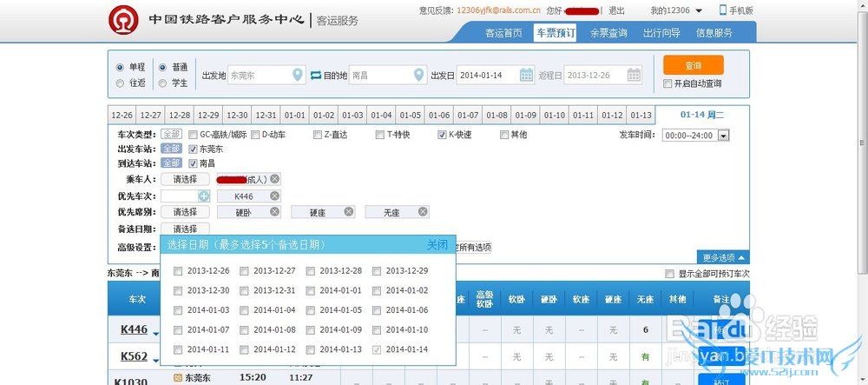Click feedback email 12306yjfk@rails.com.cn

point(499,10)
